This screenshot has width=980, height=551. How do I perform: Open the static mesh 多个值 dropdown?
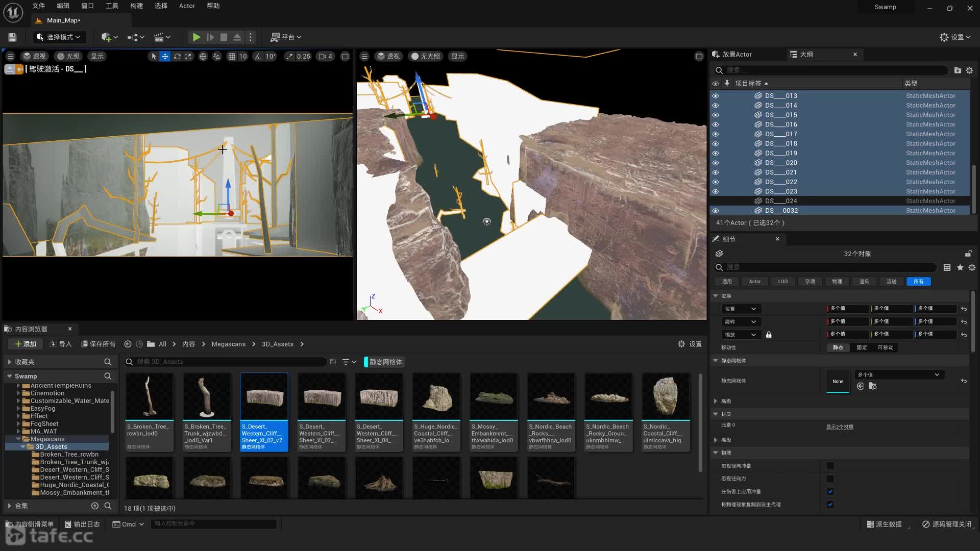(x=898, y=375)
